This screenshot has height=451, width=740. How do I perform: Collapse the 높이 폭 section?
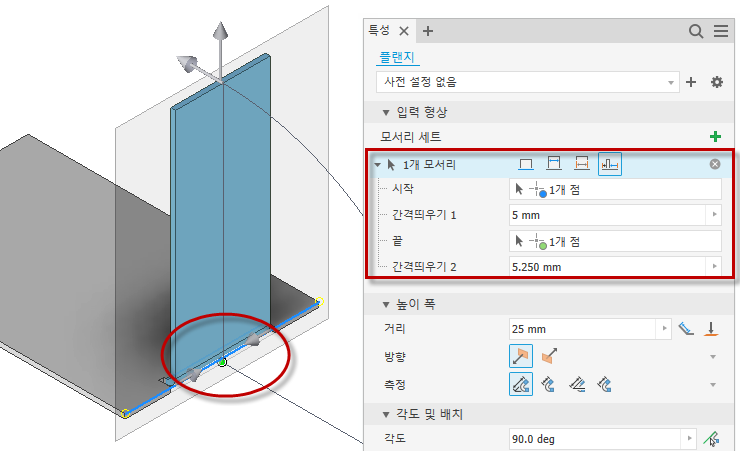(386, 305)
